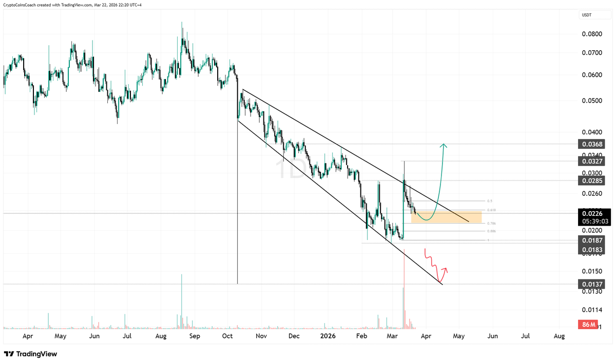Click the TradingView logo at bottom

point(30,354)
